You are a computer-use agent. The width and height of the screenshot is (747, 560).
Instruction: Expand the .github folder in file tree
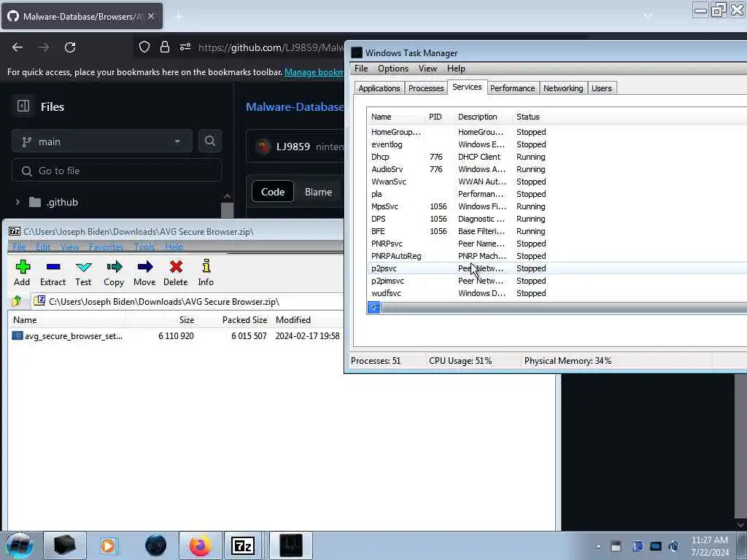[18, 202]
